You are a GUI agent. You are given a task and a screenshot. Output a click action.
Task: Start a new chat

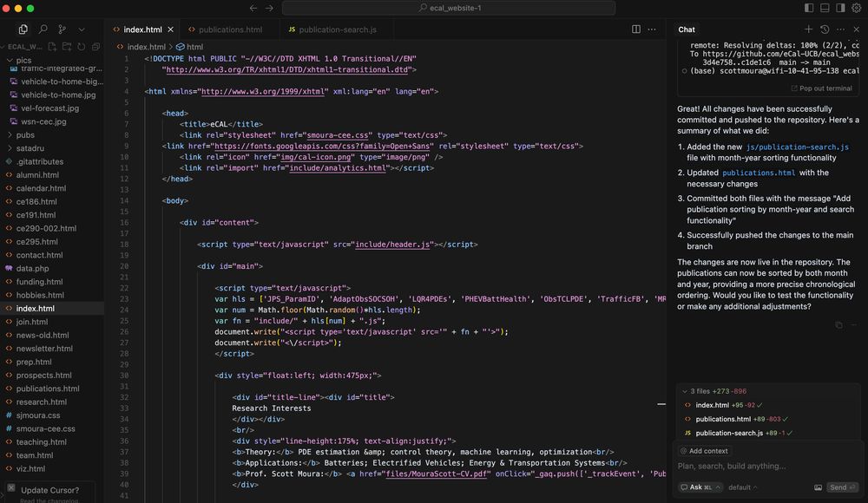click(808, 29)
